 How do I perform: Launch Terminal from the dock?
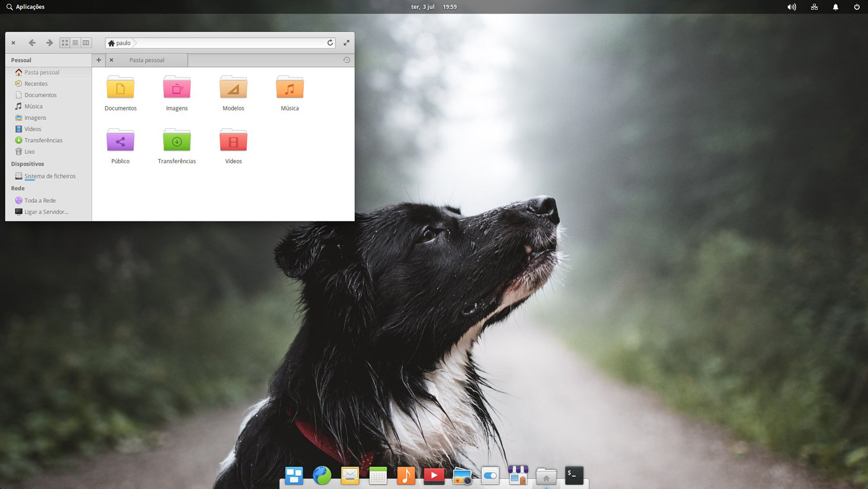point(574,475)
